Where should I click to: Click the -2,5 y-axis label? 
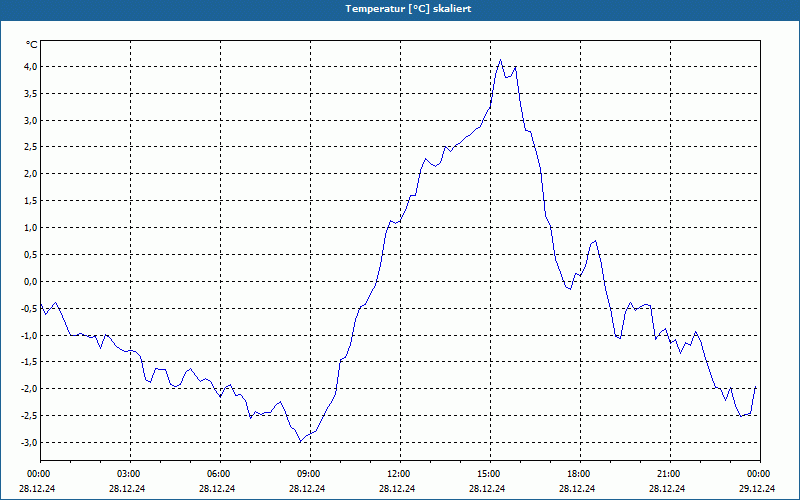pos(28,415)
